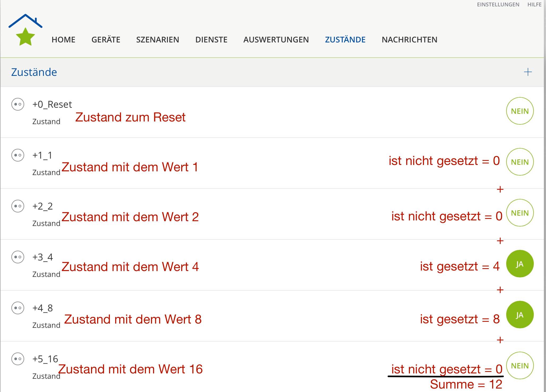Toggle the NEIN switch for +2_2
This screenshot has width=546, height=392.
point(520,213)
